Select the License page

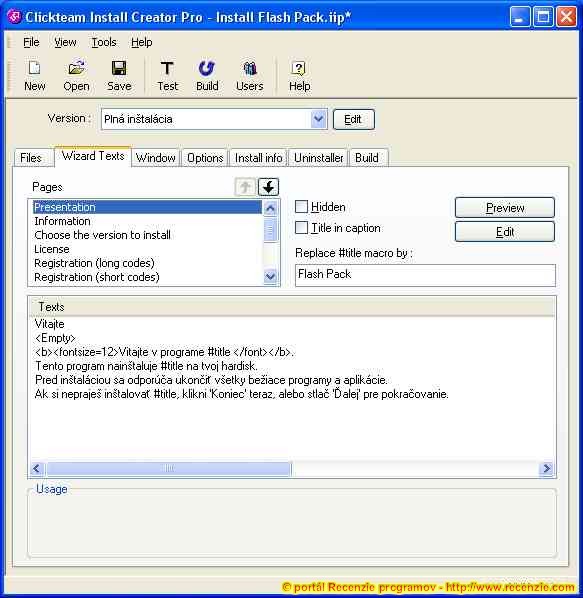click(x=147, y=249)
